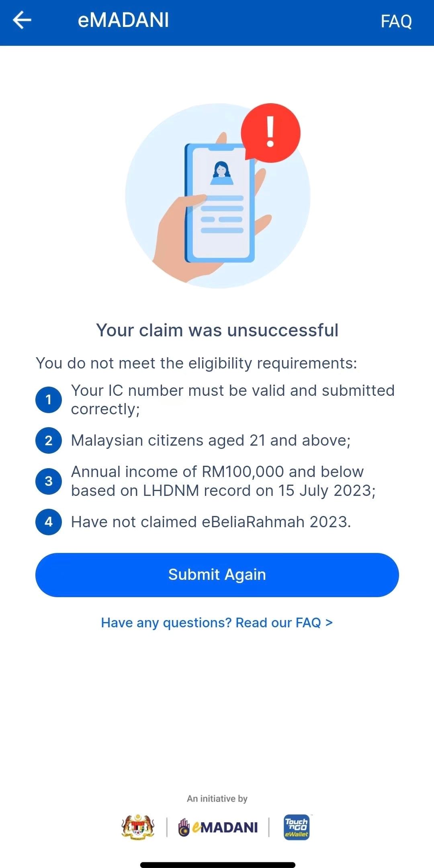Click the eMADANI footer logo
434x868 pixels.
tap(218, 827)
